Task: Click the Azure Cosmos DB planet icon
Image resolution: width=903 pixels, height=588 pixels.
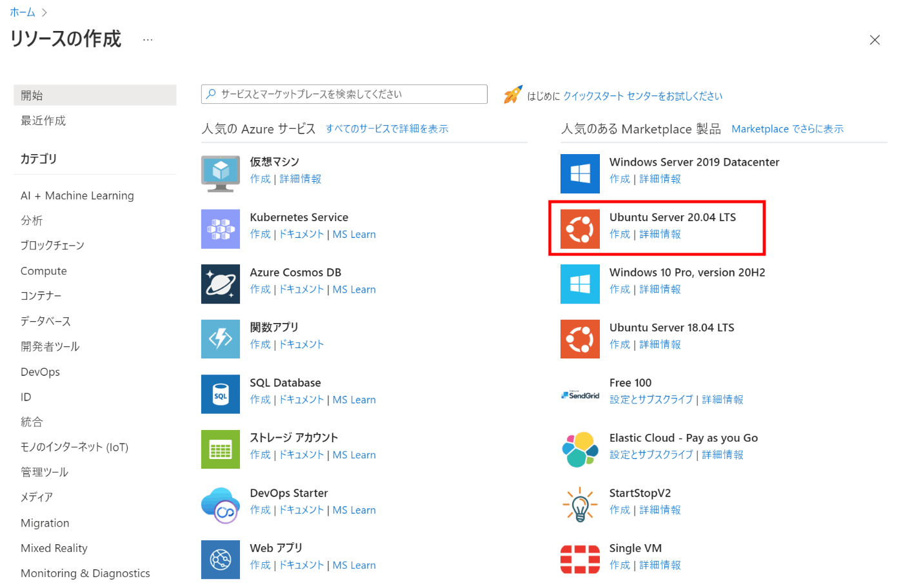Action: click(221, 284)
